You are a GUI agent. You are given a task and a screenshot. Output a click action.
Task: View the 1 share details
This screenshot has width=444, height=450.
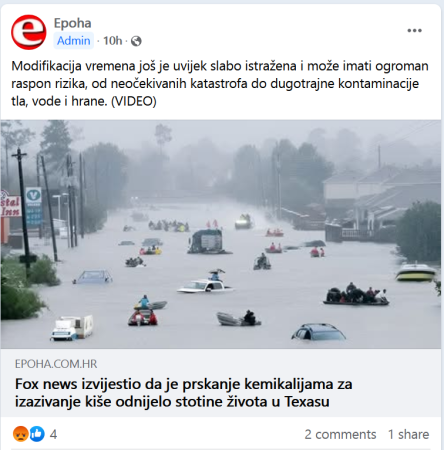(x=408, y=434)
